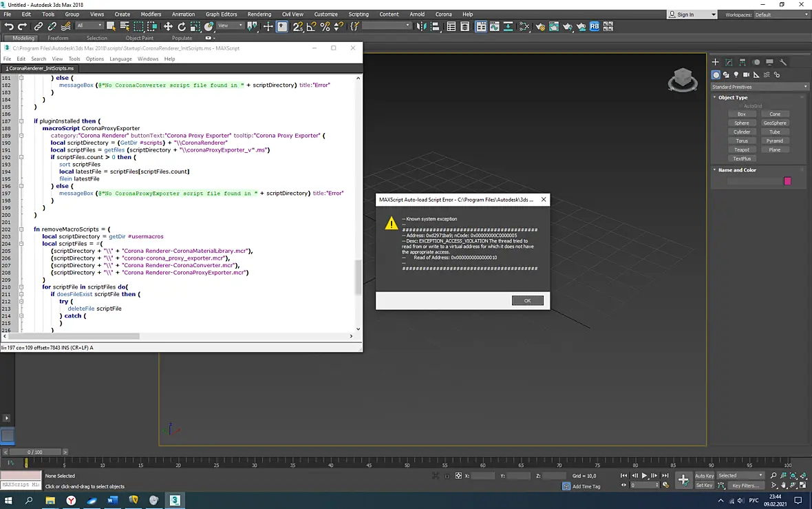Screen dimensions: 812x509
Task: Open the Selected key filter dropdown
Action: tap(740, 475)
